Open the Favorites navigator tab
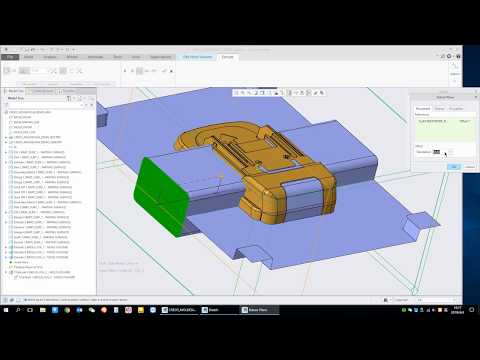 [68, 91]
